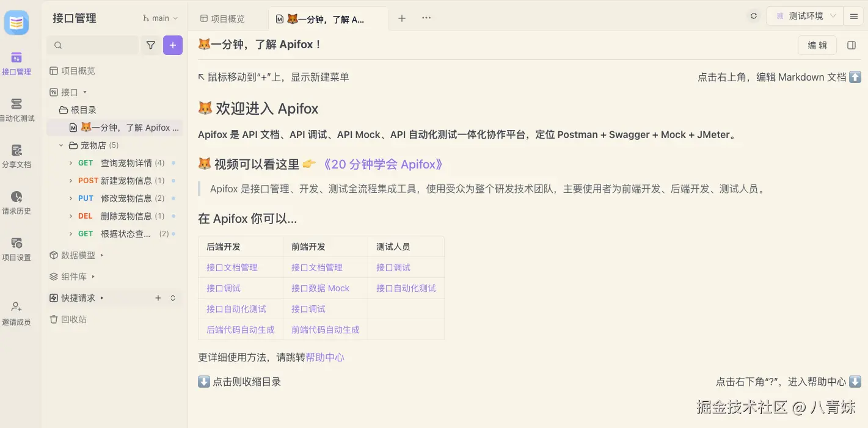
Task: Click the refresh sync icon near environment
Action: pos(754,16)
